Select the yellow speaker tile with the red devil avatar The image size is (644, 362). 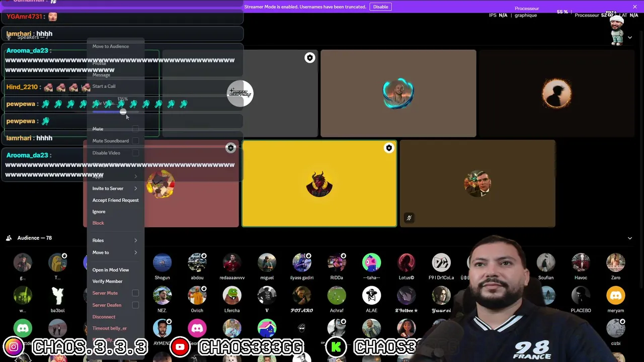319,184
